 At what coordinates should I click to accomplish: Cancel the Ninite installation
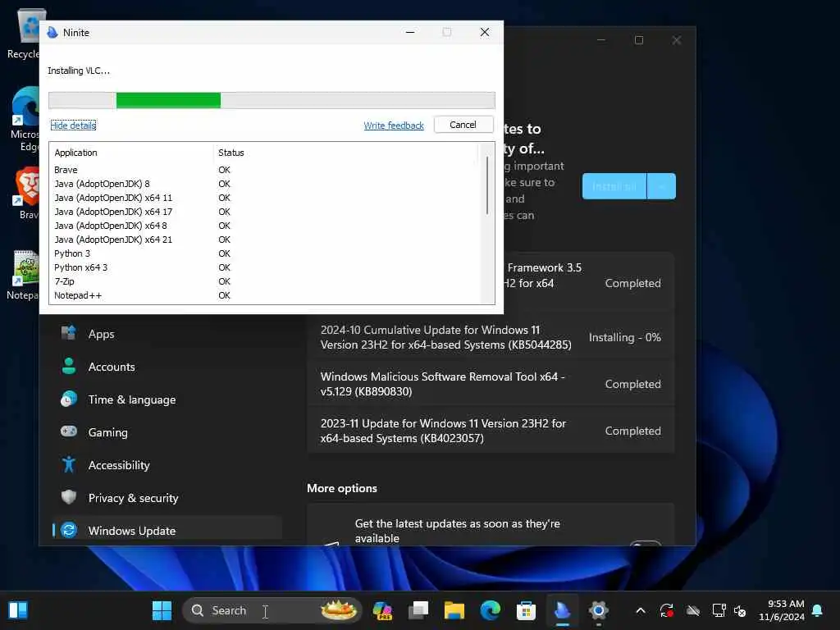pyautogui.click(x=463, y=125)
